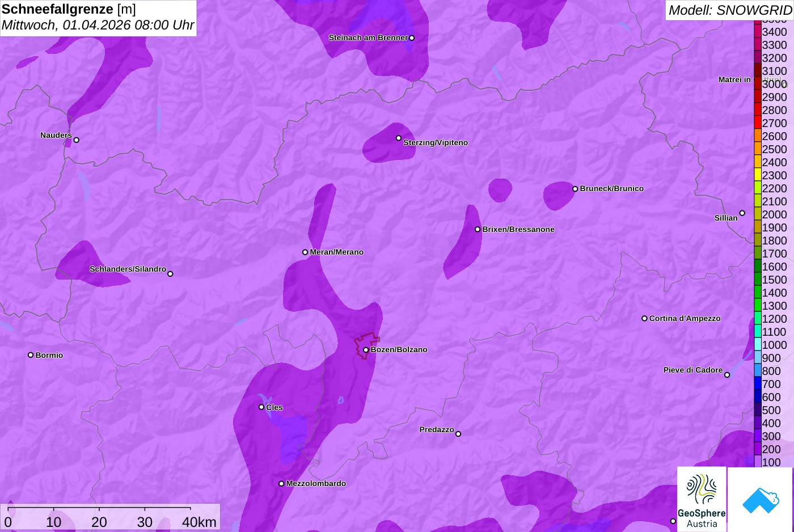The width and height of the screenshot is (794, 532).
Task: Click the Predazzo label text
Action: coord(437,430)
